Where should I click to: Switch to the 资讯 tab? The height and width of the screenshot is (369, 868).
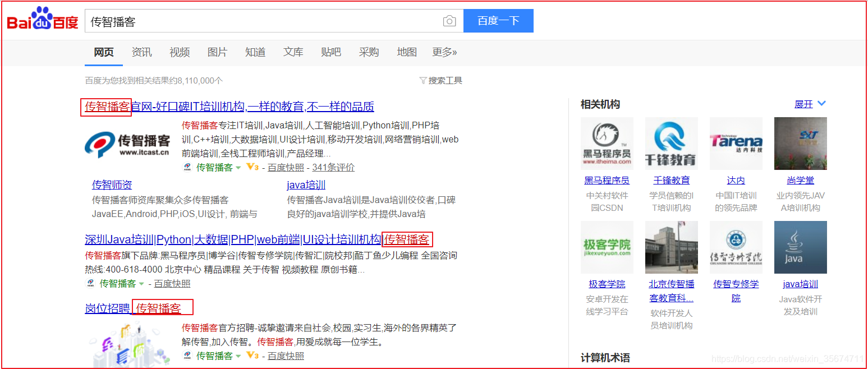pos(141,52)
